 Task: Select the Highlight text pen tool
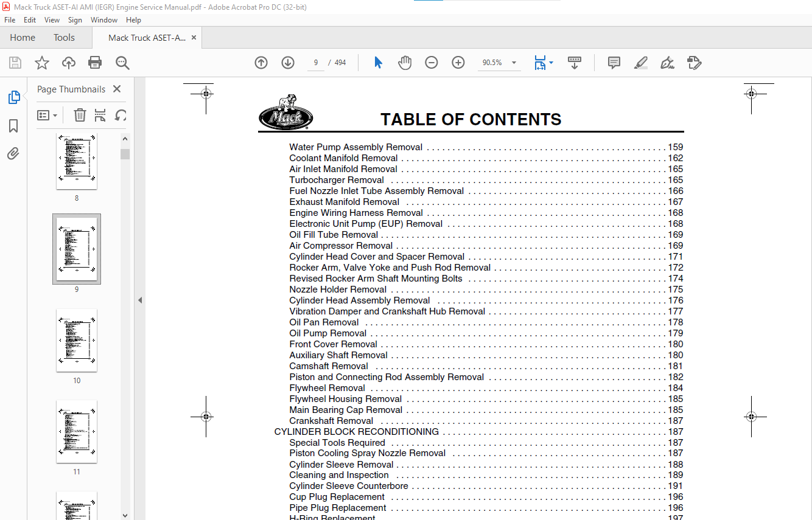pos(640,63)
